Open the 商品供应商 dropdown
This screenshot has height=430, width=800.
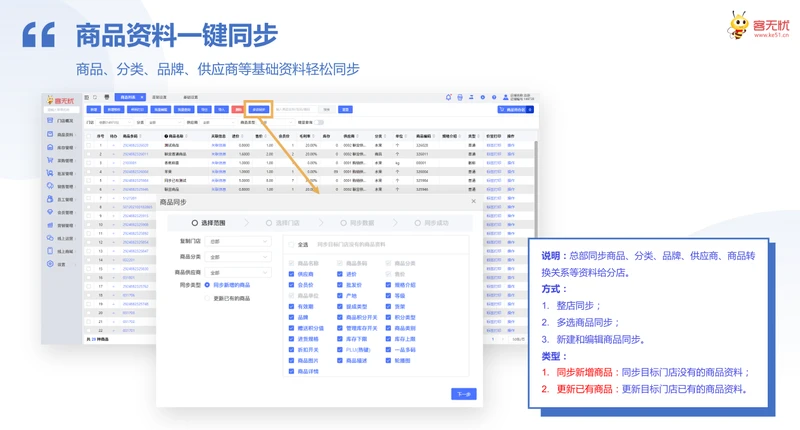(x=238, y=272)
